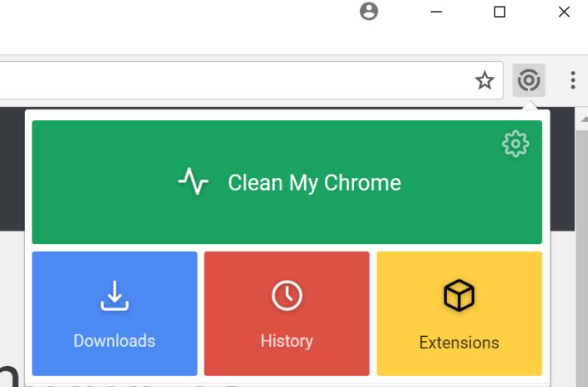Image resolution: width=588 pixels, height=387 pixels.
Task: Open the gear settings in the popup
Action: pos(515,144)
